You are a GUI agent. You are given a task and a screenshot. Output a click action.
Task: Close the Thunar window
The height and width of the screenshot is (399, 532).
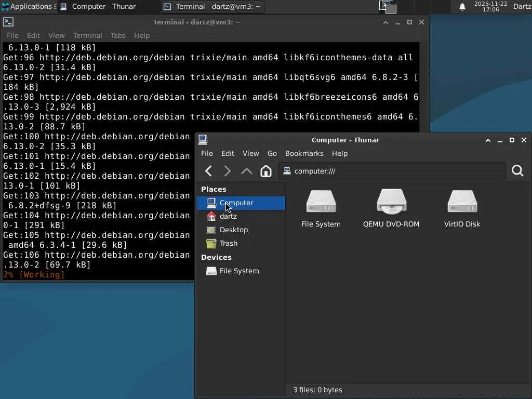(524, 140)
